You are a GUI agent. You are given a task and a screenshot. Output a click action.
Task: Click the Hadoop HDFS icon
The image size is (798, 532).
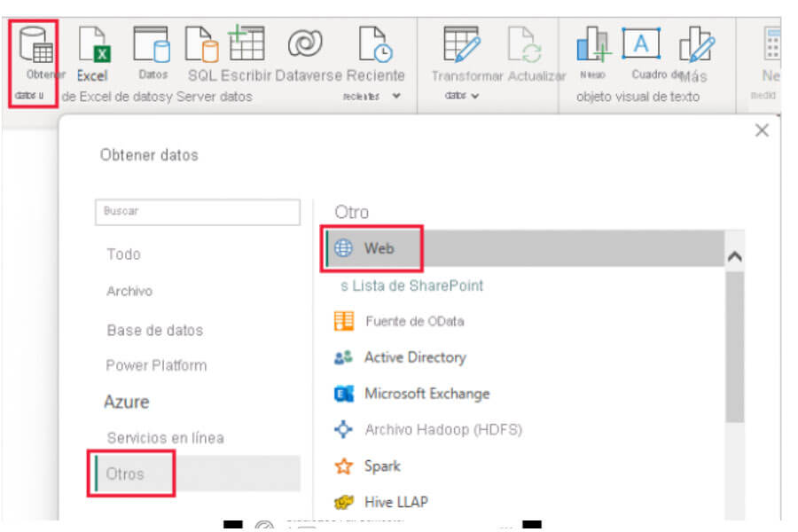[x=343, y=429]
